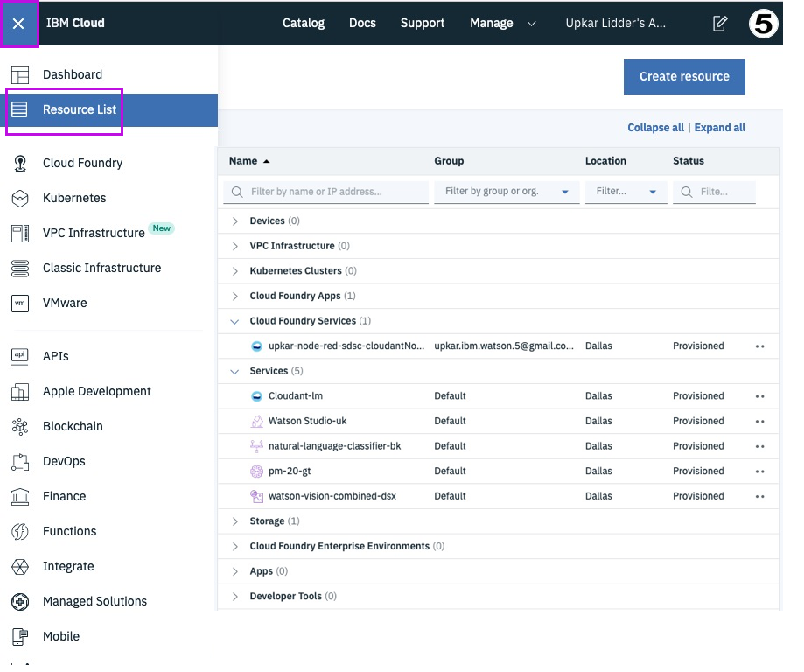
Task: Open the natural-language-classifier-bk service
Action: [335, 446]
